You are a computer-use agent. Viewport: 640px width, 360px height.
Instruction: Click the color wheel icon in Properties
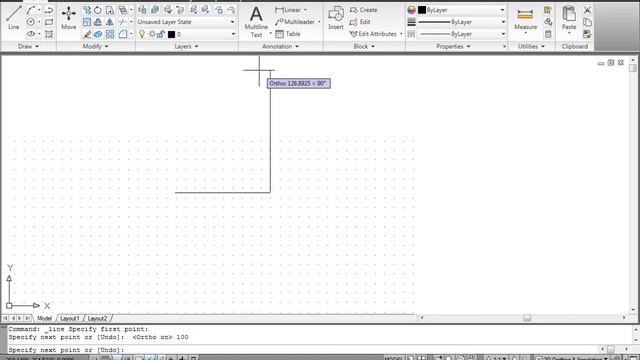tap(411, 10)
